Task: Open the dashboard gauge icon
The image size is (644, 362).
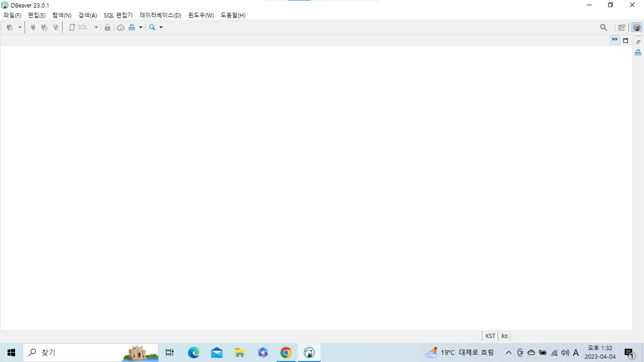Action: coord(120,27)
